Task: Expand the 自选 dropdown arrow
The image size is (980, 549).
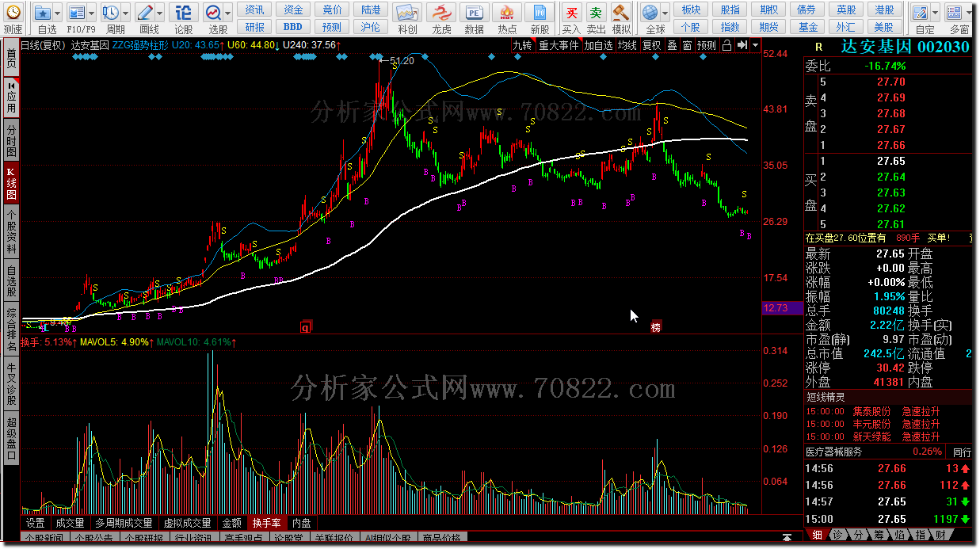Action: point(59,13)
